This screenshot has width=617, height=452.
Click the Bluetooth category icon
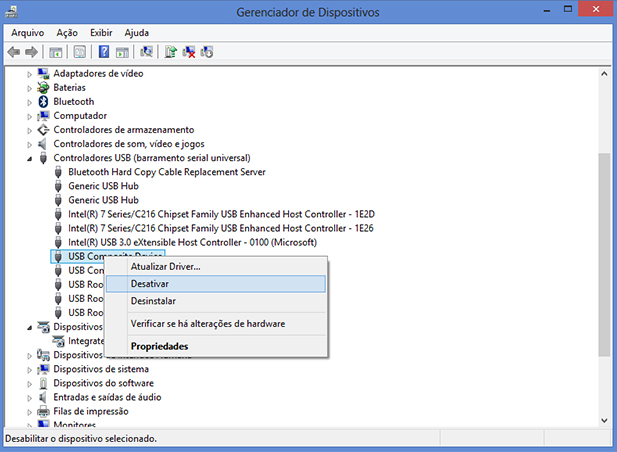click(43, 101)
